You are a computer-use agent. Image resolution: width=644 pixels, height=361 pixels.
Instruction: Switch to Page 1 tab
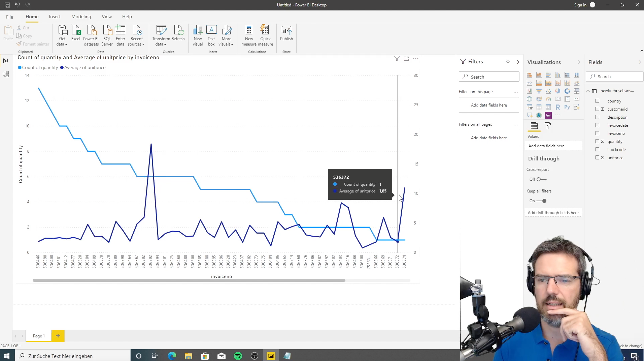click(x=39, y=336)
